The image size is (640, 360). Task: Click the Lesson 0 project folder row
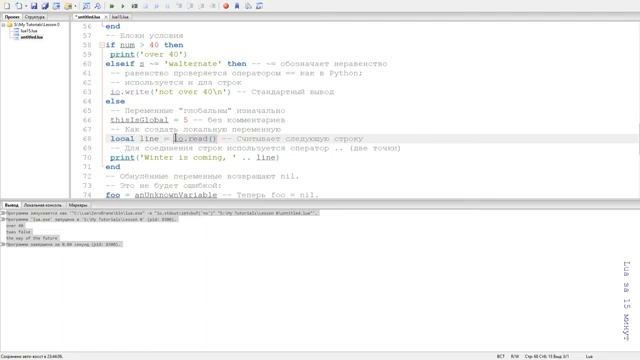click(36, 25)
